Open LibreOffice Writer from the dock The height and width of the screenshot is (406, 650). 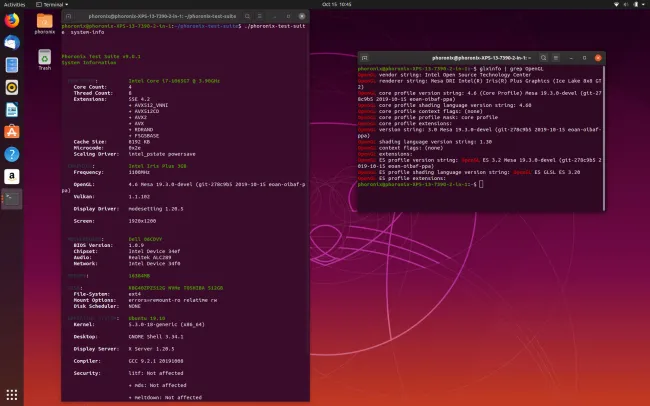coord(12,109)
